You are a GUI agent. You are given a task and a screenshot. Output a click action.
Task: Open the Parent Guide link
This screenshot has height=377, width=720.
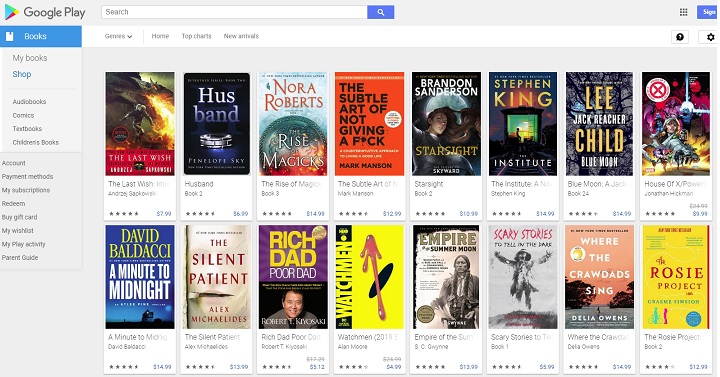click(20, 258)
